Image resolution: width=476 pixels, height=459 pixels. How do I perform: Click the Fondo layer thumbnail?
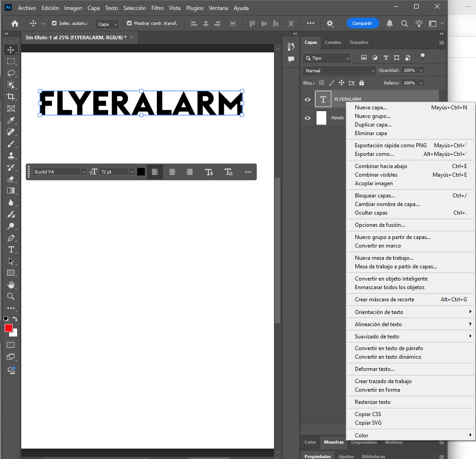click(321, 118)
